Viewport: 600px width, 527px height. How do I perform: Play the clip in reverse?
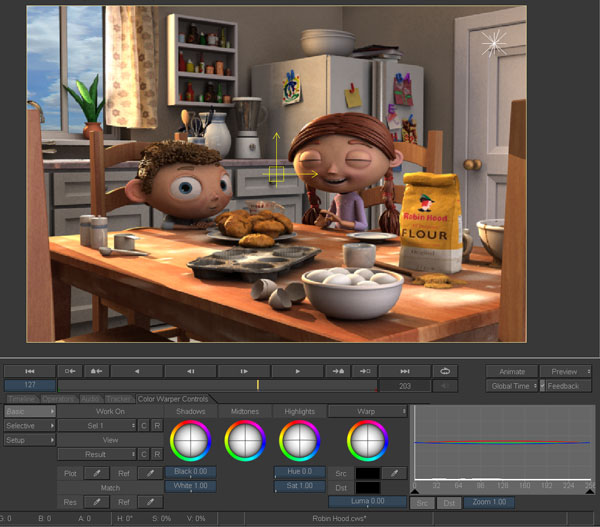(137, 371)
